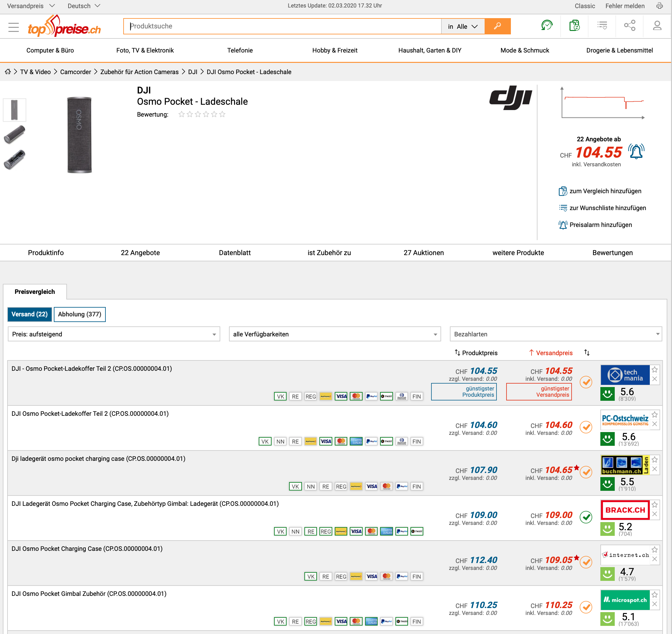Open the wishlist icon in header
The width and height of the screenshot is (672, 634).
[602, 26]
